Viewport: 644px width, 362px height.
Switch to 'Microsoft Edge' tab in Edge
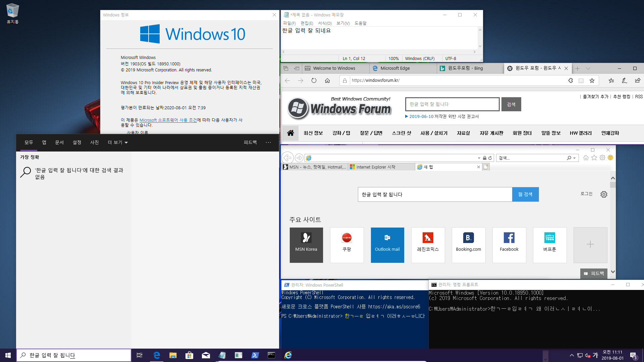click(403, 68)
